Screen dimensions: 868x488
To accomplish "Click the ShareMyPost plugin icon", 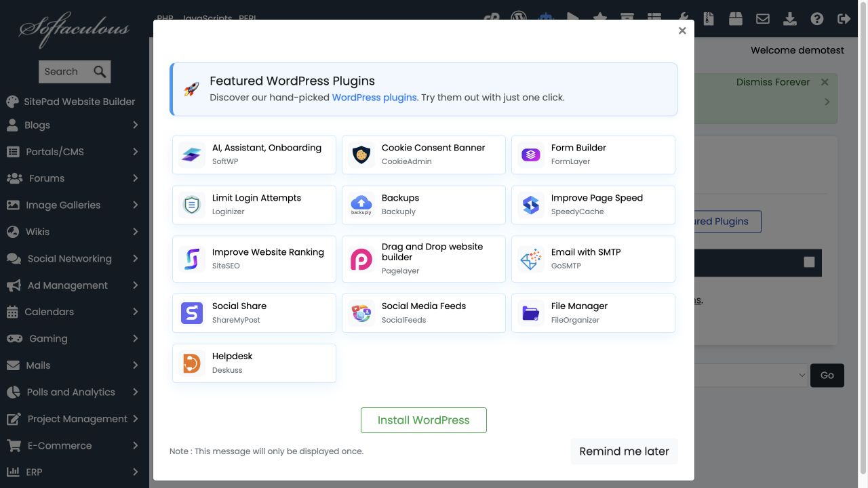I will point(192,313).
